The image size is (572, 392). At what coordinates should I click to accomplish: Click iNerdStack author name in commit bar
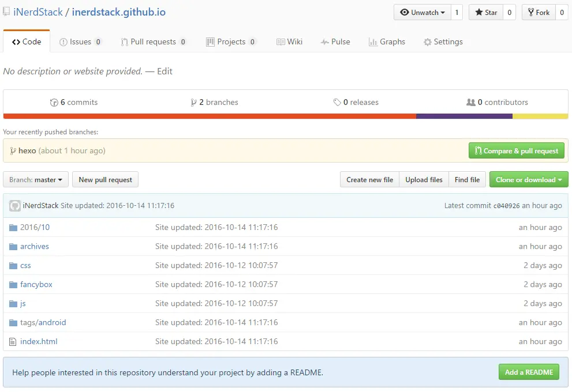coord(40,206)
